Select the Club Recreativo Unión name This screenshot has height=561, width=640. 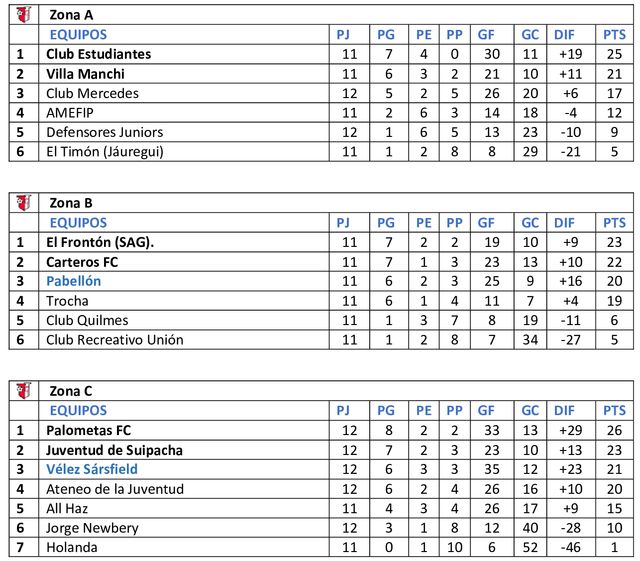click(115, 340)
